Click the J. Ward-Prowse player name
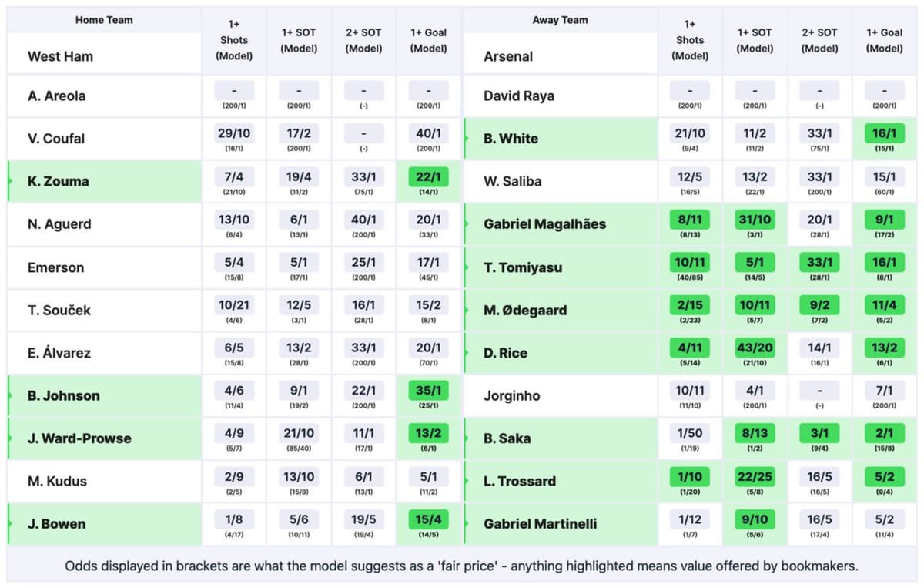This screenshot has width=924, height=588. click(x=79, y=438)
